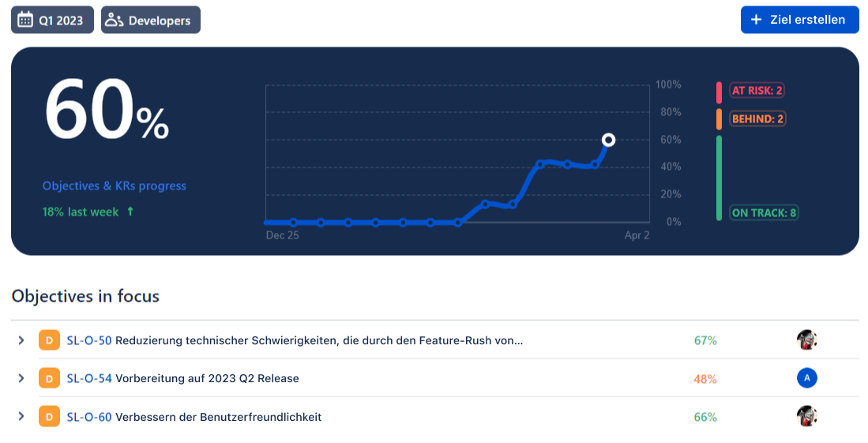
Task: Click the orange D icon for SL-O-54
Action: tap(48, 378)
